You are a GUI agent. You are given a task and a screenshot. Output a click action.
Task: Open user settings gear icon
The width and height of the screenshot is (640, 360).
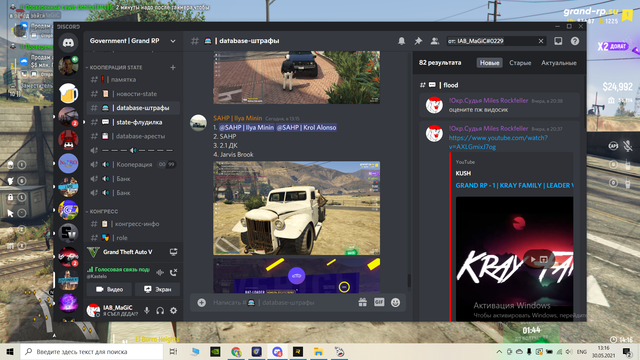tap(173, 311)
